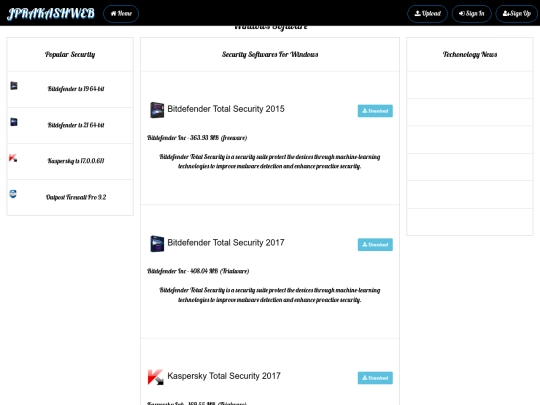Click Outpost Firewall Pro sidebar icon
The width and height of the screenshot is (540, 405).
[13, 194]
